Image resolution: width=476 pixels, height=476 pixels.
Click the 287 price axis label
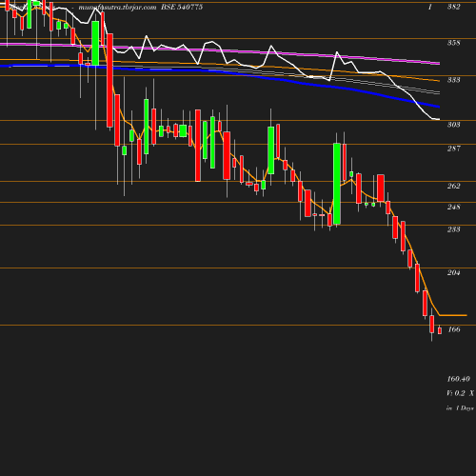point(453,149)
